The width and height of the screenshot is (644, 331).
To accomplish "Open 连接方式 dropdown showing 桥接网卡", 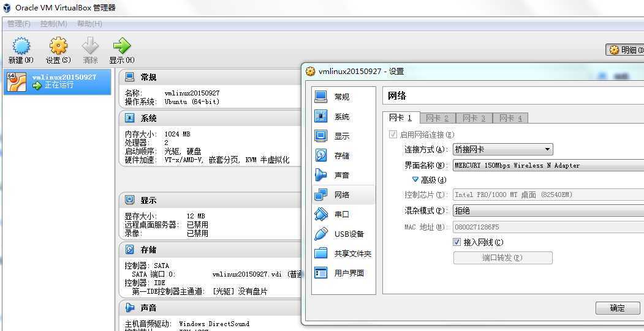I will click(x=502, y=149).
